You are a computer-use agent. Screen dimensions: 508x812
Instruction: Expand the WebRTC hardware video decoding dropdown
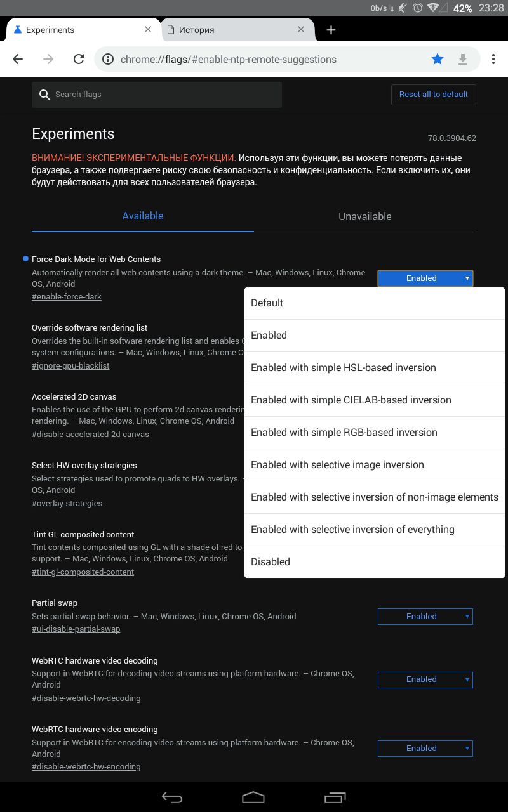tap(425, 679)
